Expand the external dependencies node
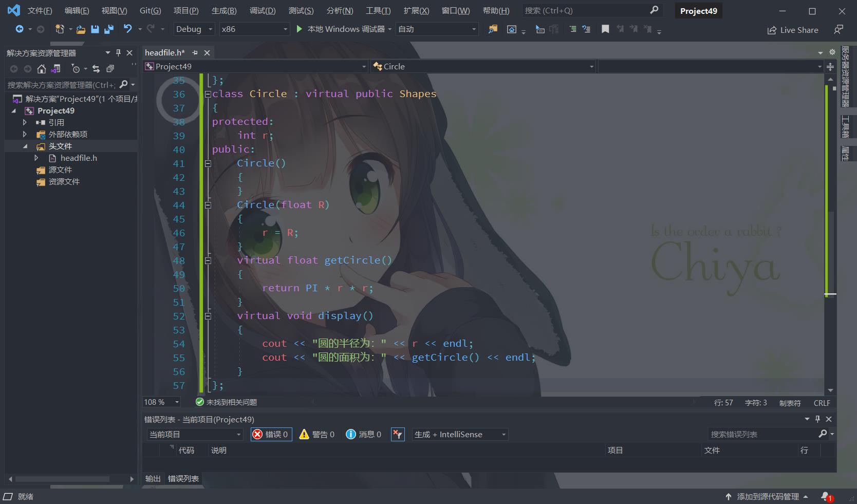The image size is (857, 504). pyautogui.click(x=24, y=135)
